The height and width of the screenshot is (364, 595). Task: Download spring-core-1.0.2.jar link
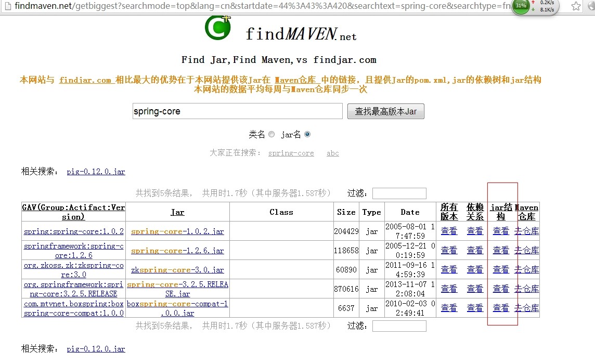[x=177, y=231]
